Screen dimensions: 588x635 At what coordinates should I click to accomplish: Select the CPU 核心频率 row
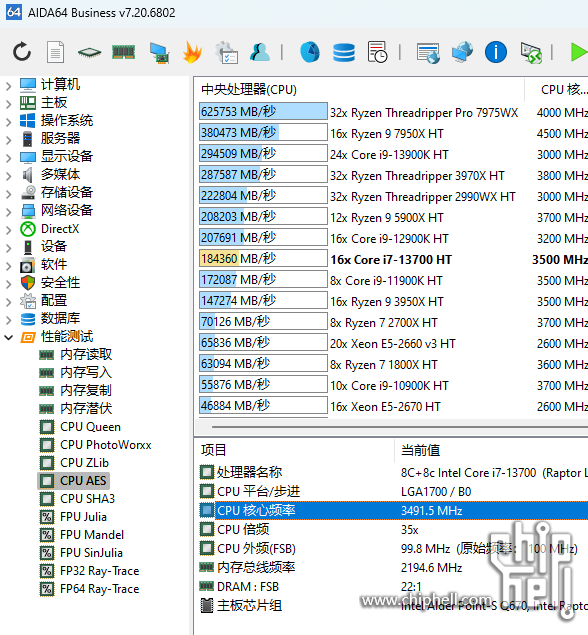[x=393, y=510]
